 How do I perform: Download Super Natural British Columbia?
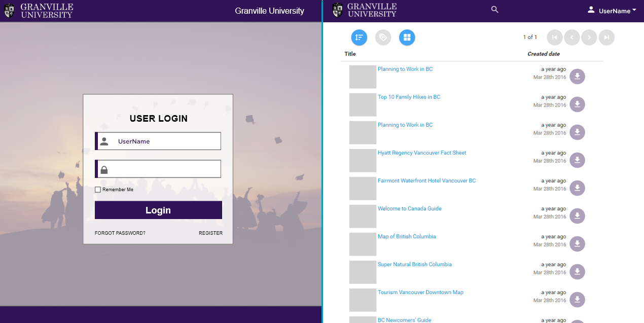coord(577,272)
